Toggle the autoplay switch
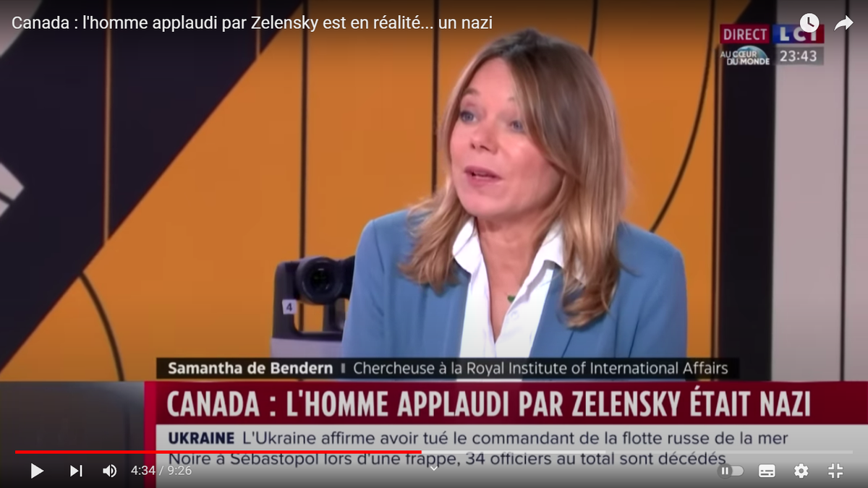The image size is (868, 488). pos(731,471)
